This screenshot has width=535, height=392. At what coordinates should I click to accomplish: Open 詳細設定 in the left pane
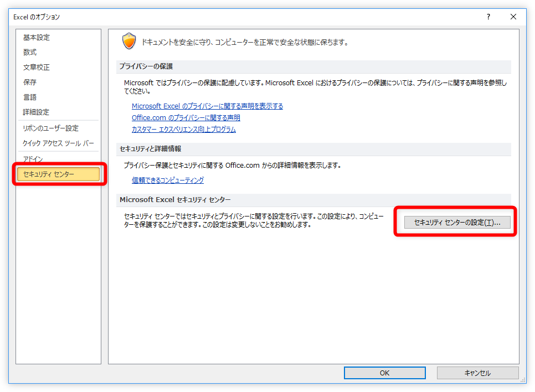[37, 112]
